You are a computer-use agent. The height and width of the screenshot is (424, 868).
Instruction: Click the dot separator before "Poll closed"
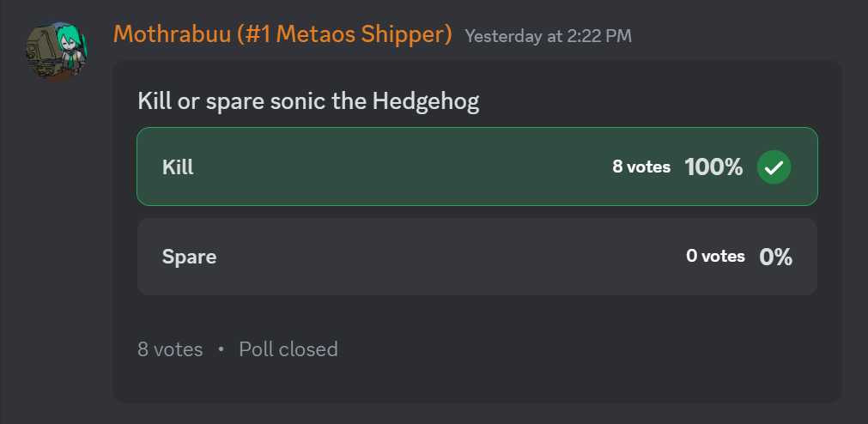tap(221, 349)
